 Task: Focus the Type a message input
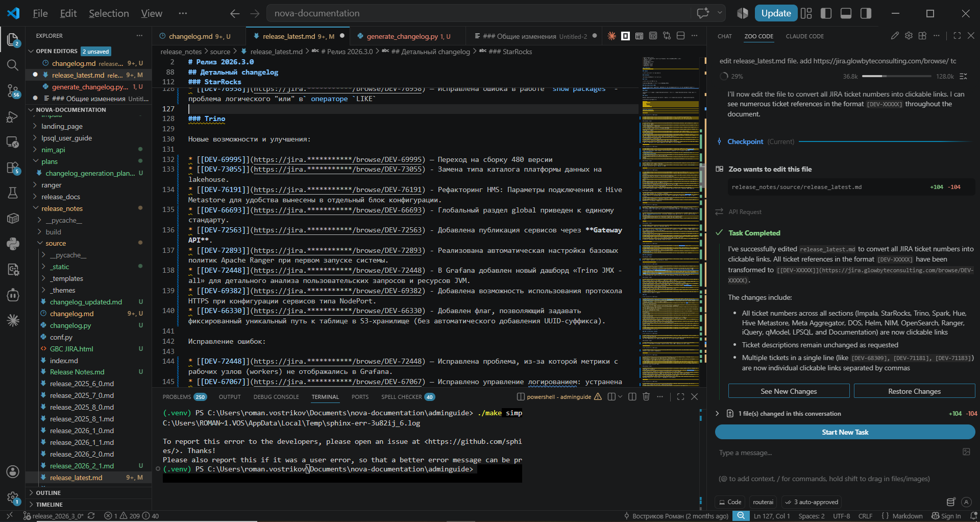pos(837,453)
